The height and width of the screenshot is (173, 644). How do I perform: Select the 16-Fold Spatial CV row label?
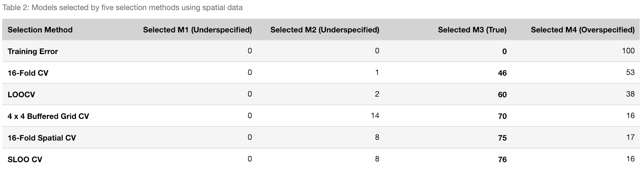coord(42,138)
